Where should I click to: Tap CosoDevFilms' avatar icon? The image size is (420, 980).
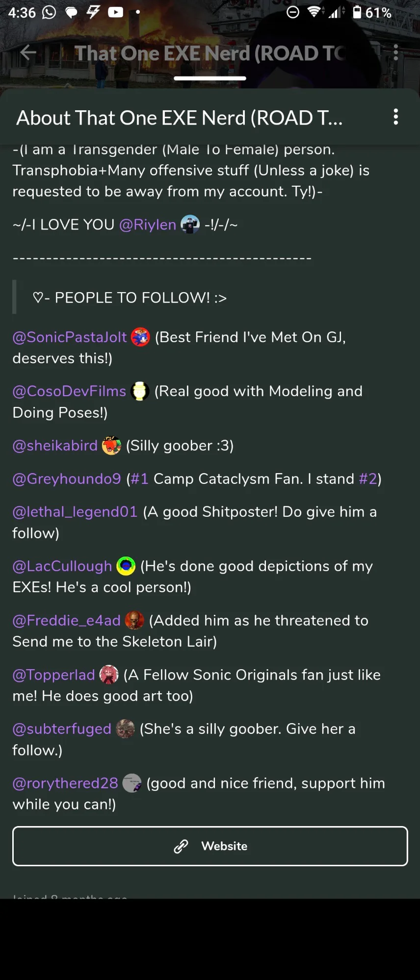140,391
